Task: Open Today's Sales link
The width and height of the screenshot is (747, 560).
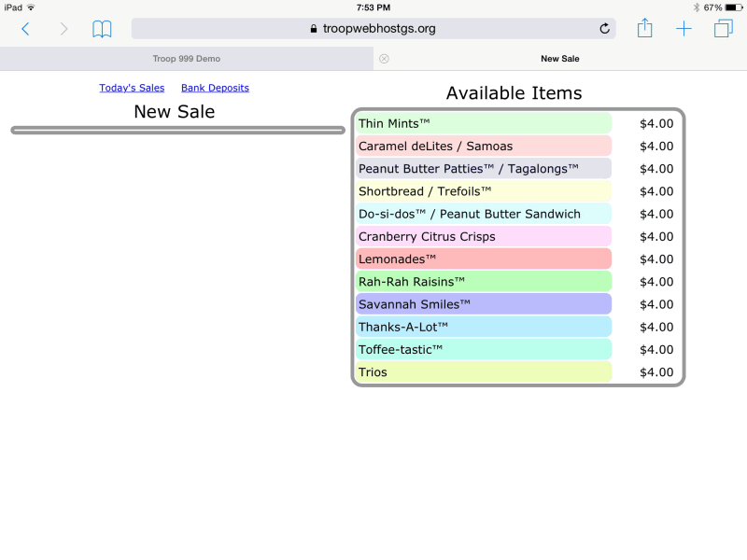Action: 132,88
